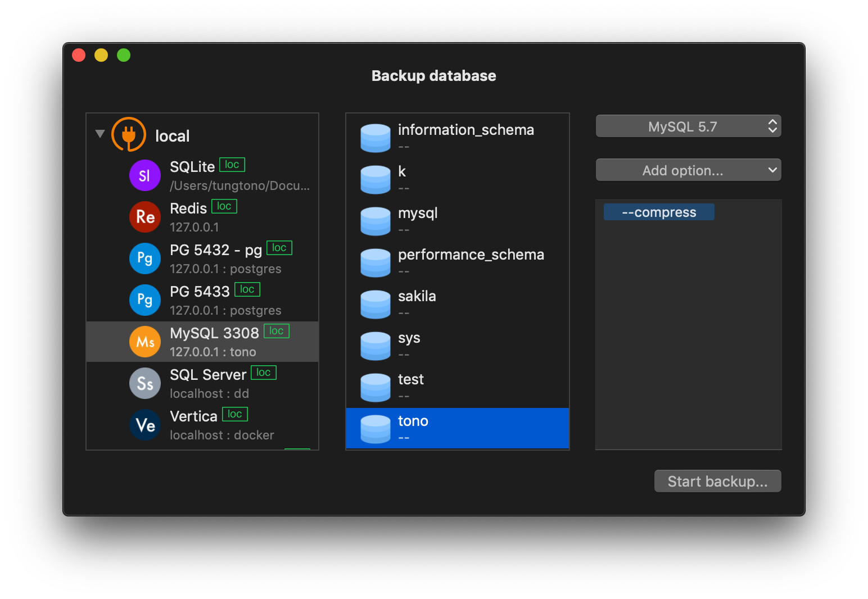Image resolution: width=868 pixels, height=599 pixels.
Task: Select the red Redis connection icon
Action: [145, 217]
